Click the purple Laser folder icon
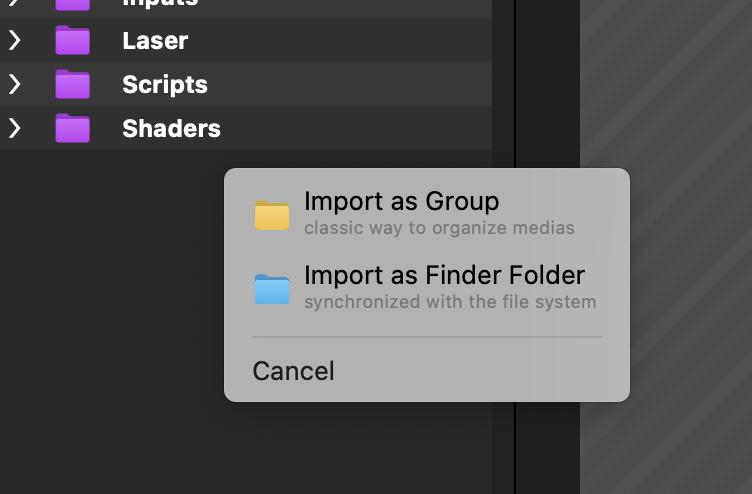752x494 pixels. (72, 40)
